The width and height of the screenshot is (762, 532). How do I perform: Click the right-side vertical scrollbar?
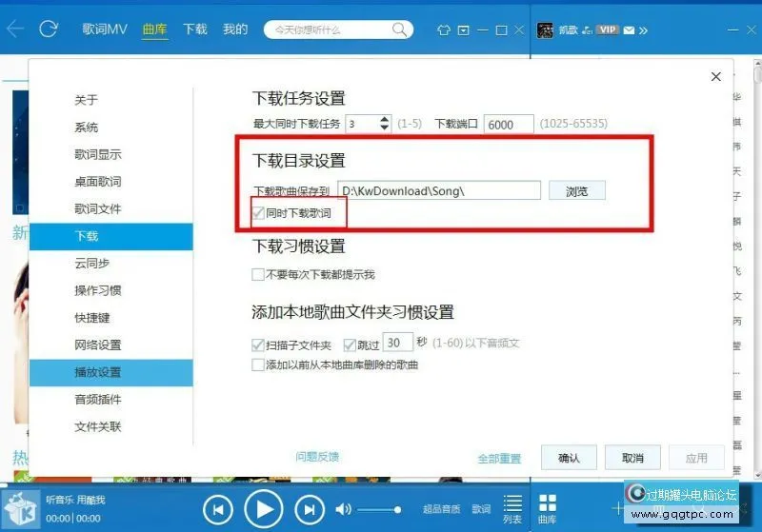pos(757,267)
